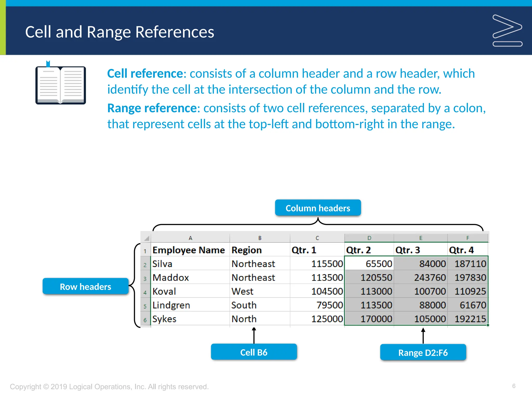Click Northeast in Silva's row
Screen dimensions: 532x399
tap(260, 263)
